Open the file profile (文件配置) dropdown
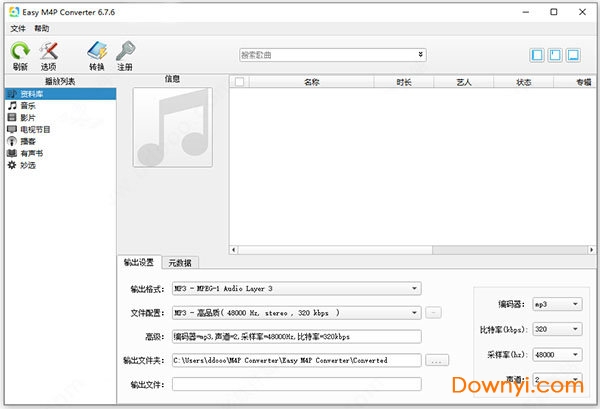 [x=297, y=313]
